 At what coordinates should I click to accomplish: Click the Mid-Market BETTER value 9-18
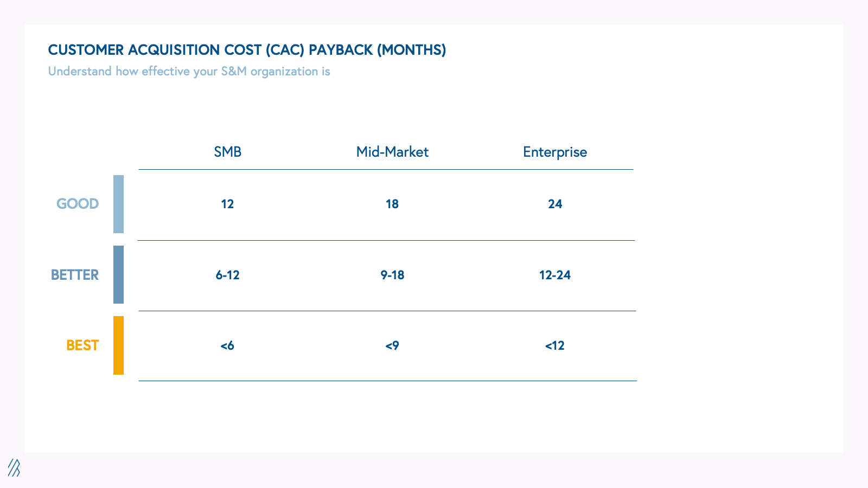point(392,275)
